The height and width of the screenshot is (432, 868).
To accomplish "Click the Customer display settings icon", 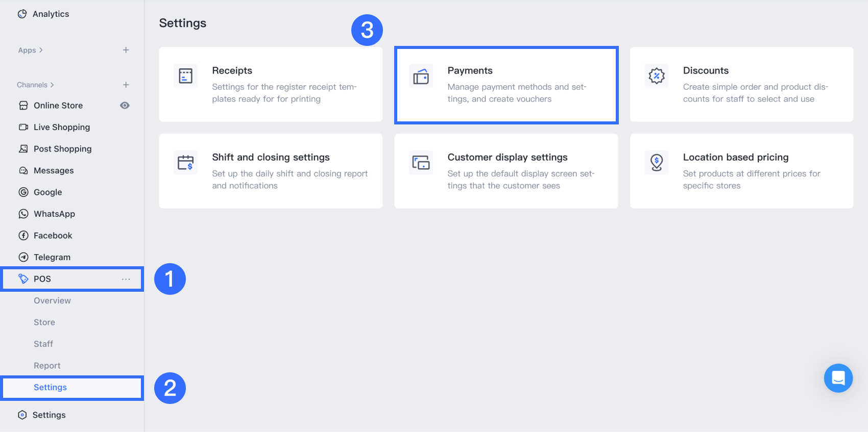I will pyautogui.click(x=421, y=163).
